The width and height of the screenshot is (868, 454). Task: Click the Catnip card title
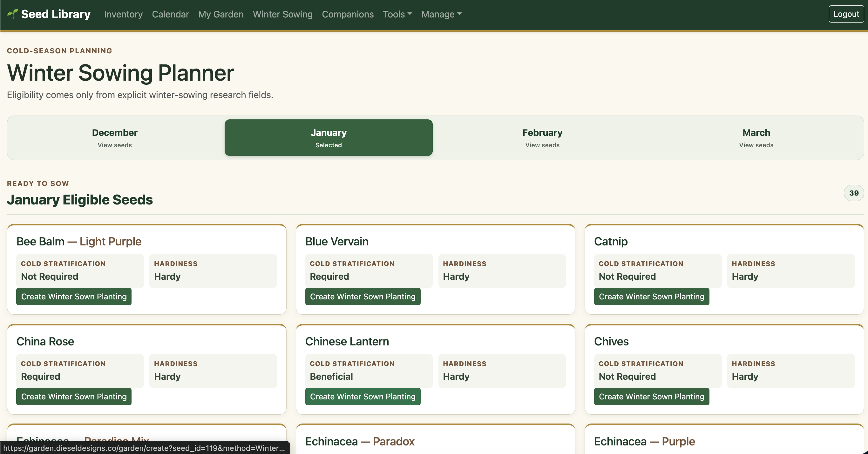pyautogui.click(x=611, y=242)
